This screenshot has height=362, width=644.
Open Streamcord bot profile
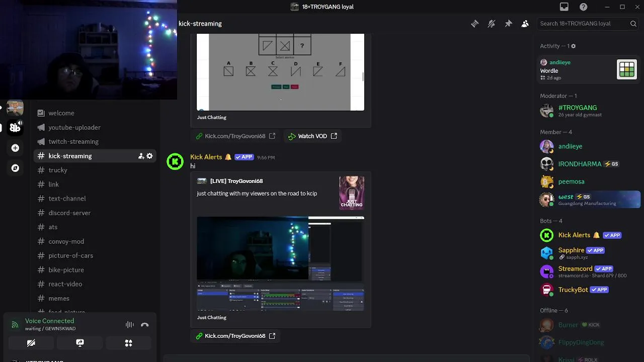(589, 271)
